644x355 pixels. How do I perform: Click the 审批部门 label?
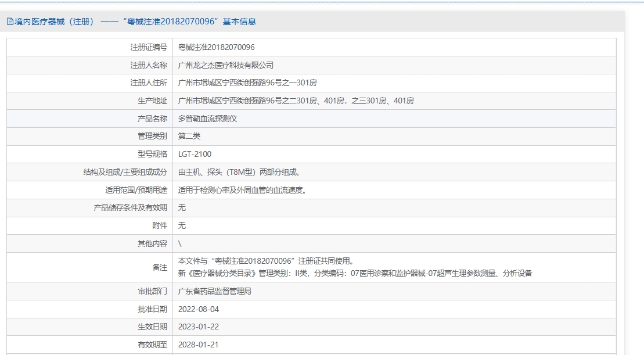pyautogui.click(x=152, y=291)
